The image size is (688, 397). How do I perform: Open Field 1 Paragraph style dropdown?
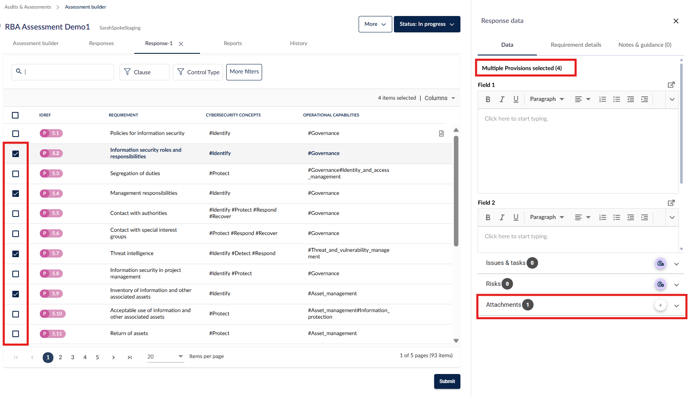[547, 99]
